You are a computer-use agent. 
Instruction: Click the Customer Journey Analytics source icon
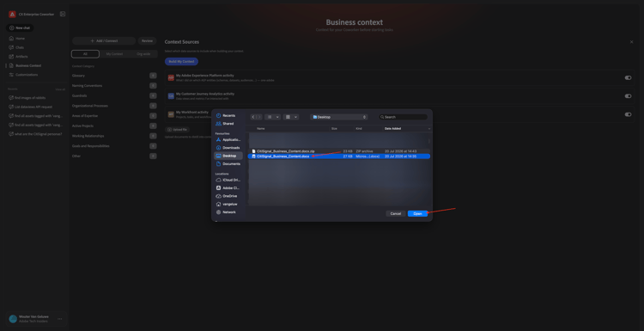point(171,95)
